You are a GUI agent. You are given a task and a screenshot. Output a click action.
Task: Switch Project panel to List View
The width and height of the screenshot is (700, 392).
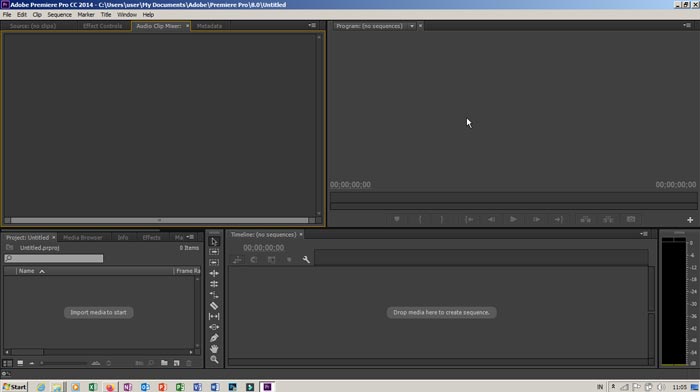tap(8, 363)
